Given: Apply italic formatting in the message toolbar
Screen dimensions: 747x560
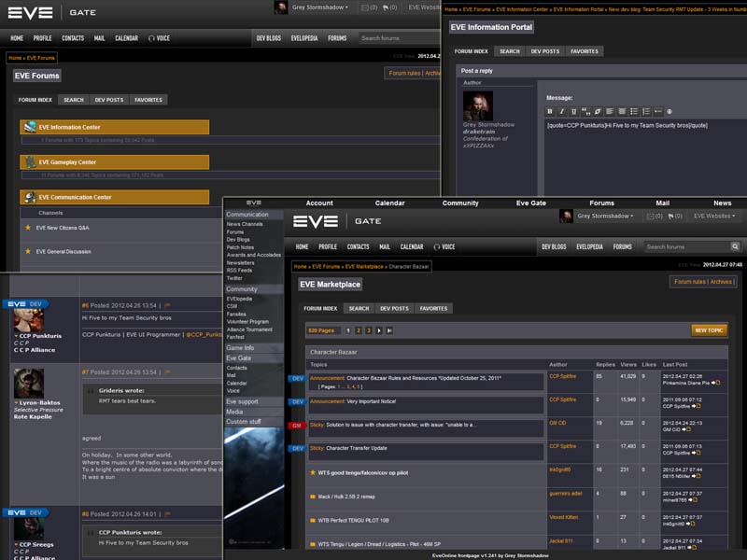Looking at the screenshot, I should pyautogui.click(x=561, y=110).
